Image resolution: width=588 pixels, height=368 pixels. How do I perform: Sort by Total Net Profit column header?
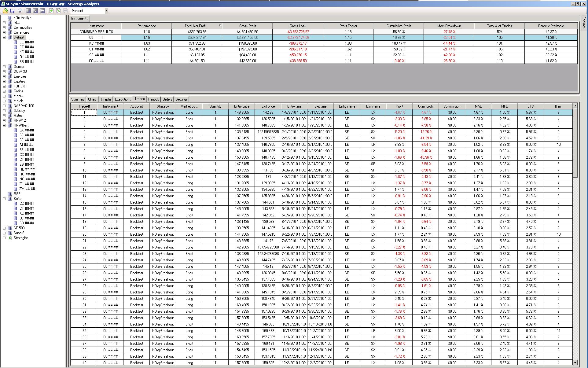coord(196,26)
